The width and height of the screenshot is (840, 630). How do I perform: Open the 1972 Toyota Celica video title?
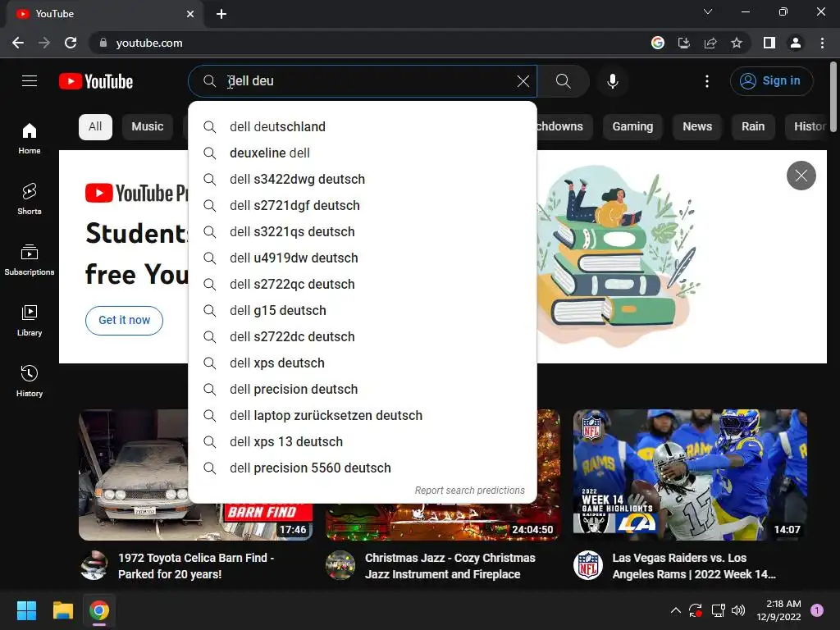tap(196, 566)
